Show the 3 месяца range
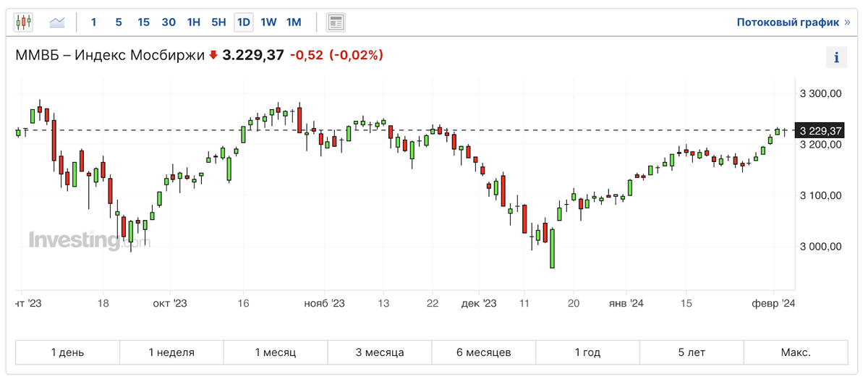The image size is (868, 382). pyautogui.click(x=380, y=352)
